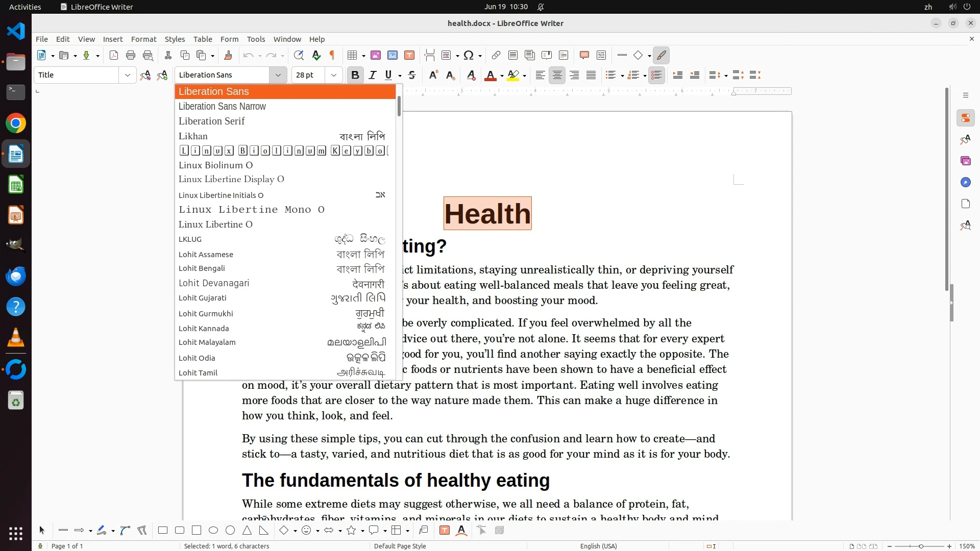This screenshot has height=551, width=980.
Task: Expand the font size dropdown
Action: coord(334,75)
